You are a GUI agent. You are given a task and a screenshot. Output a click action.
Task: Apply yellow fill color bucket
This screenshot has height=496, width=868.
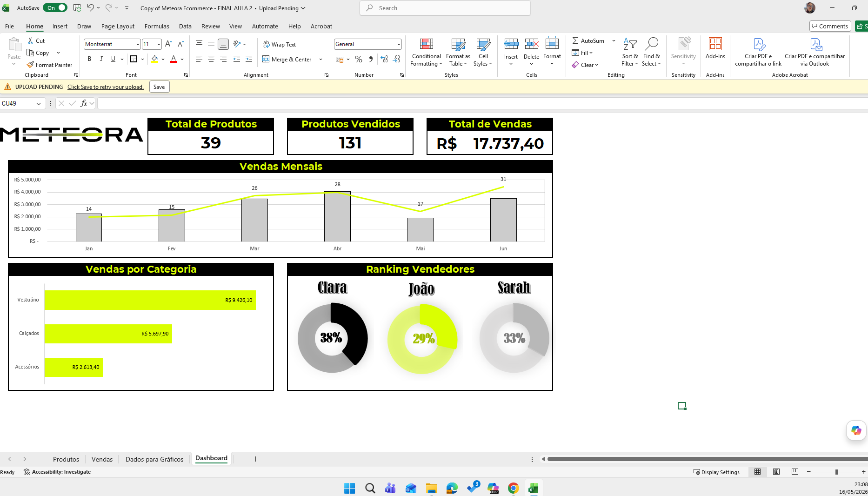coord(154,59)
